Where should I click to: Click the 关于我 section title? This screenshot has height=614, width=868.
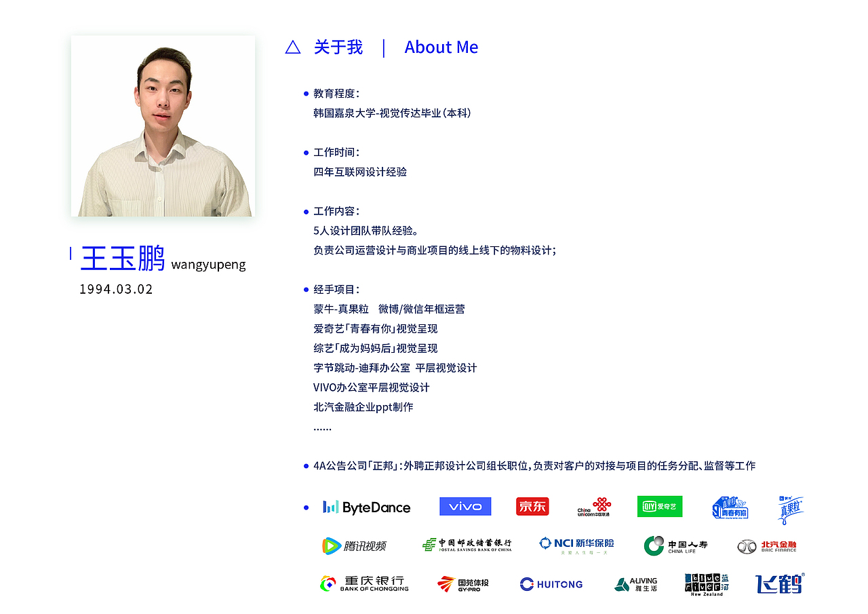(x=337, y=47)
